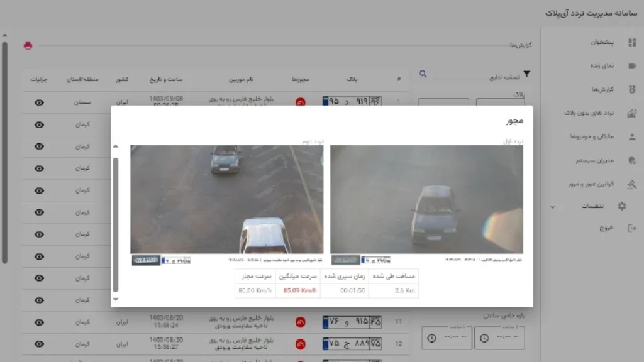The width and height of the screenshot is (644, 362).
Task: Open مالکان و خودروها menu item
Action: point(592,136)
